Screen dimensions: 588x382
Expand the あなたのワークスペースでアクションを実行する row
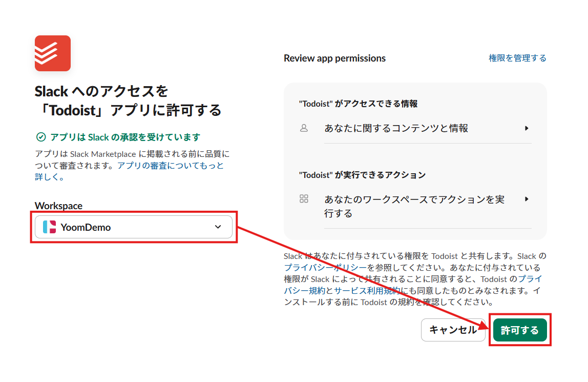[x=428, y=207]
